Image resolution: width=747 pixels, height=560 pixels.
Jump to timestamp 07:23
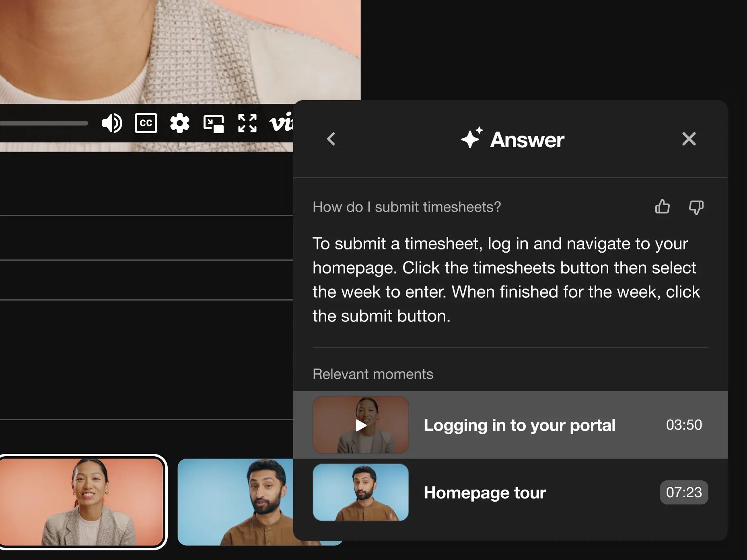[684, 492]
